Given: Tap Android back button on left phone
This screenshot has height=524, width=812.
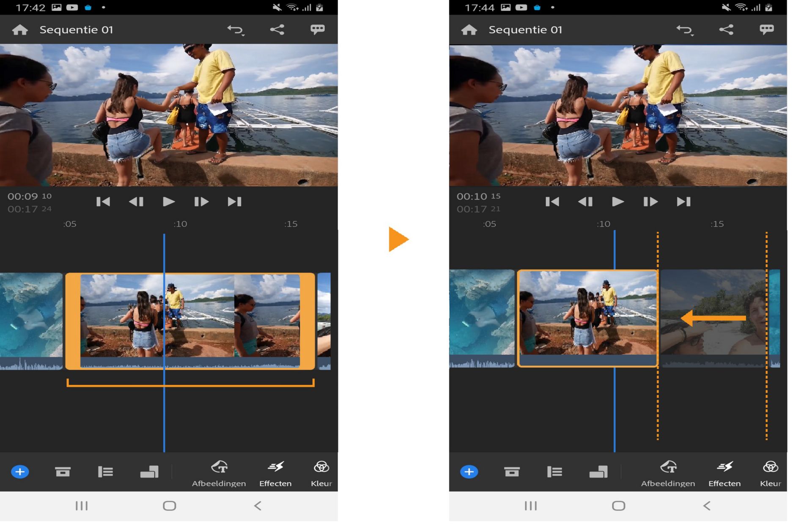Looking at the screenshot, I should coord(258,505).
